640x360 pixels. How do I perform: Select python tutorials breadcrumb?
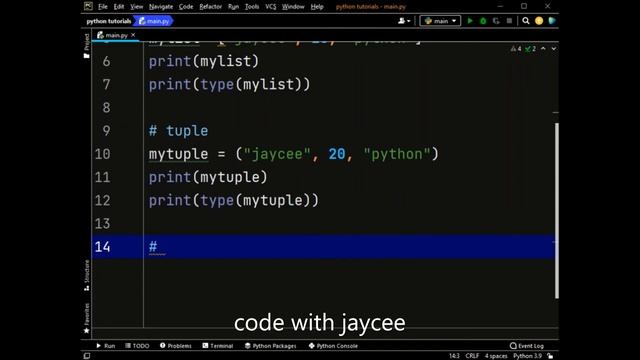[x=109, y=21]
